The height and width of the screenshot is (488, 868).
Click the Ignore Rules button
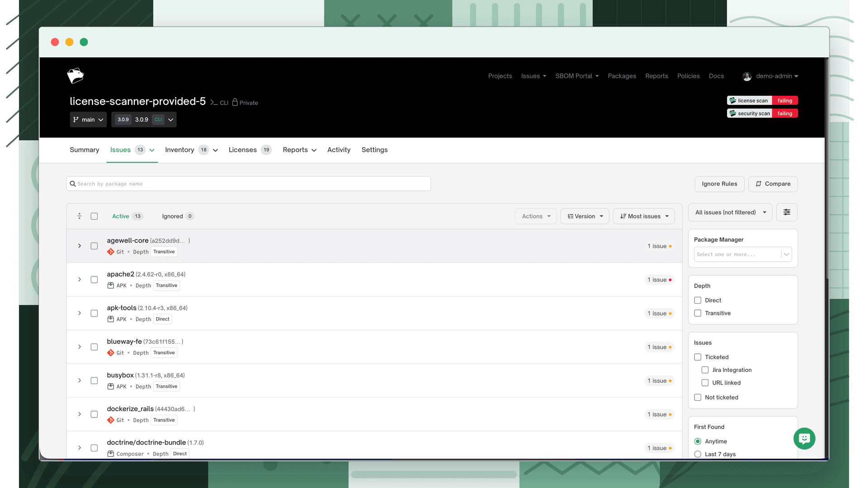pyautogui.click(x=719, y=184)
